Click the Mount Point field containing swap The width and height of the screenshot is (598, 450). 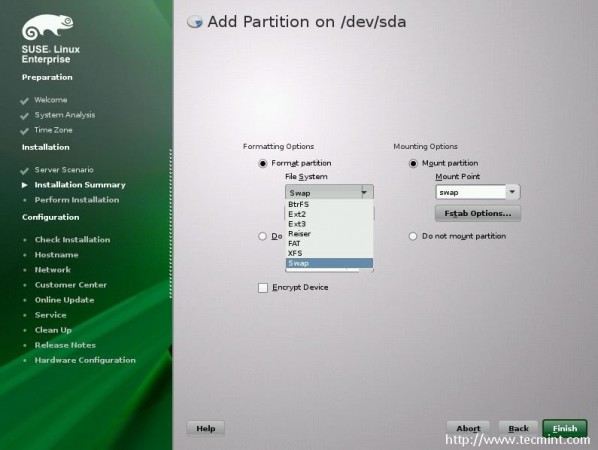point(471,192)
